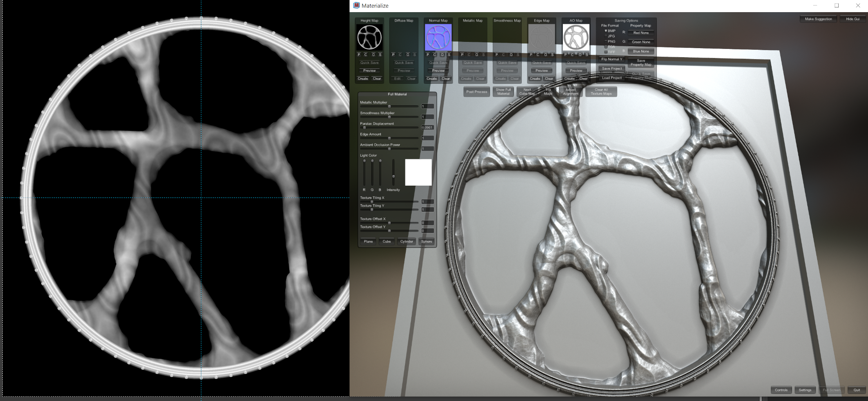Click the AO Map O button

tap(580, 55)
